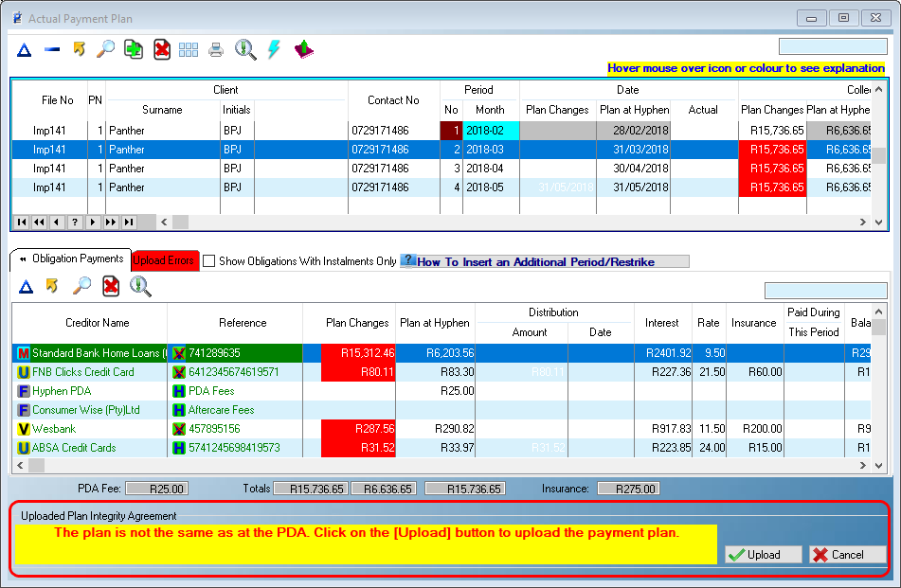
Task: Click the add document icon with green plus
Action: pos(133,48)
